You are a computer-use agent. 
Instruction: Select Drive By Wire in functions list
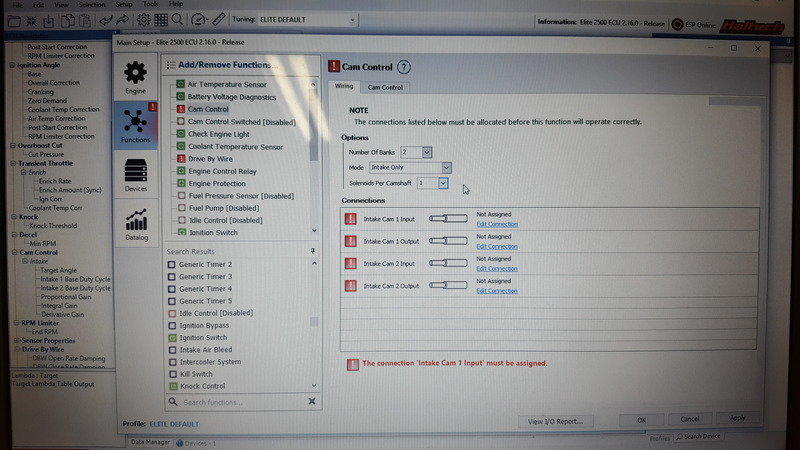click(210, 159)
